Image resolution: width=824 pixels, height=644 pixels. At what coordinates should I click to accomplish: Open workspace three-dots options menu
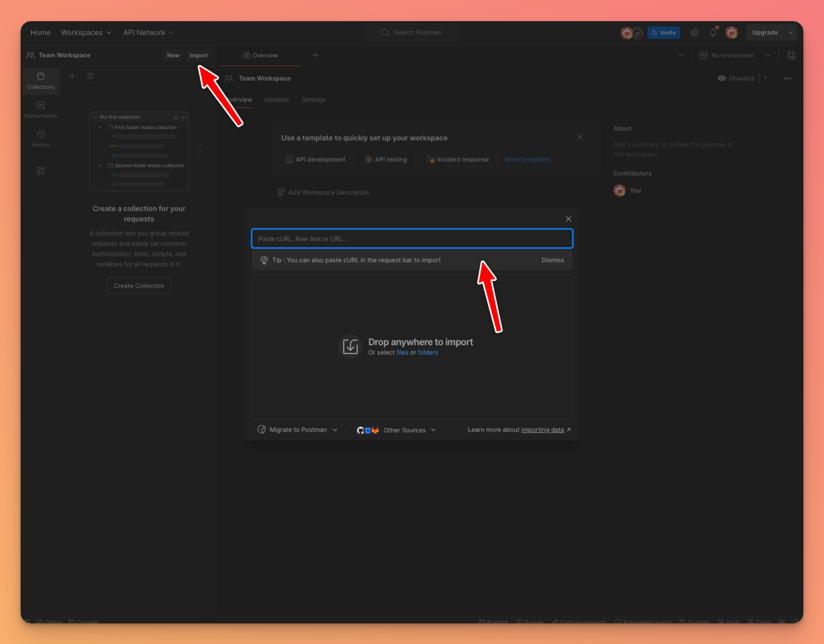(787, 78)
